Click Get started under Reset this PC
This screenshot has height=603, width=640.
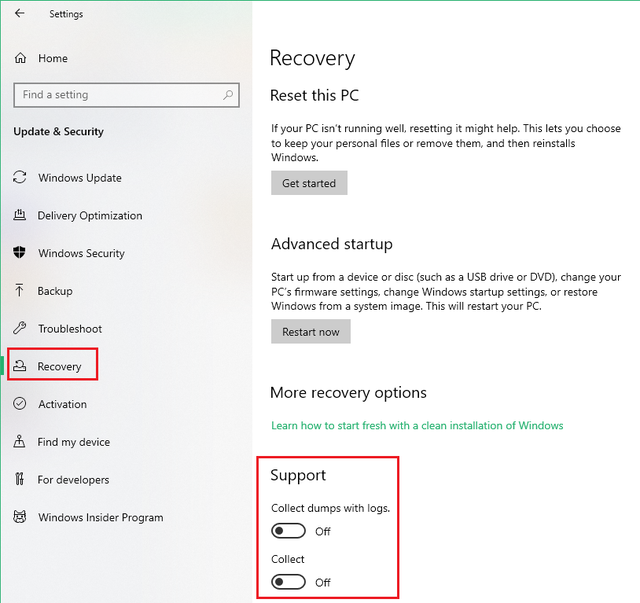coord(309,183)
